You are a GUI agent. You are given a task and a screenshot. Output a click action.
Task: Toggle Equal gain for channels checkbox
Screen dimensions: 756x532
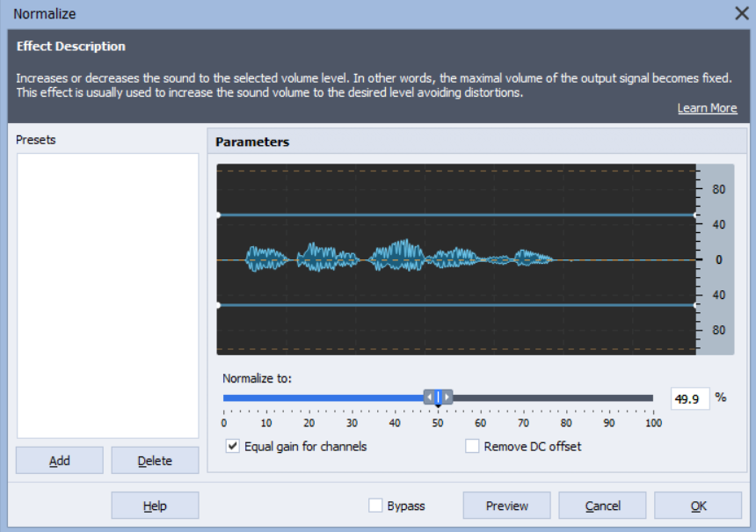point(233,446)
